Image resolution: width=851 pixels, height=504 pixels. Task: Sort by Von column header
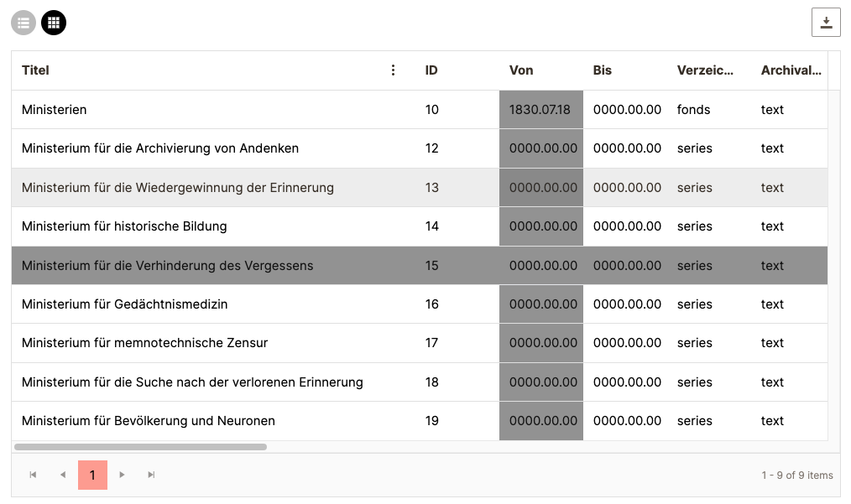[x=521, y=70]
